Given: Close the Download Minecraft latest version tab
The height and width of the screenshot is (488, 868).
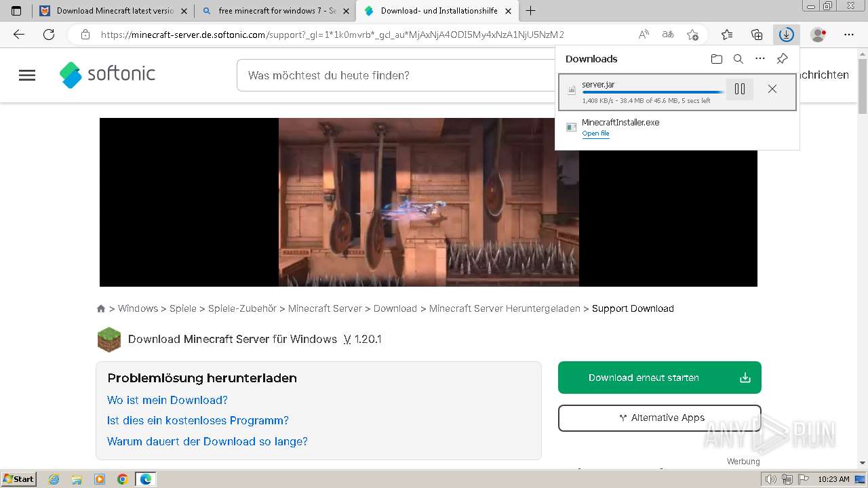Looking at the screenshot, I should (184, 11).
